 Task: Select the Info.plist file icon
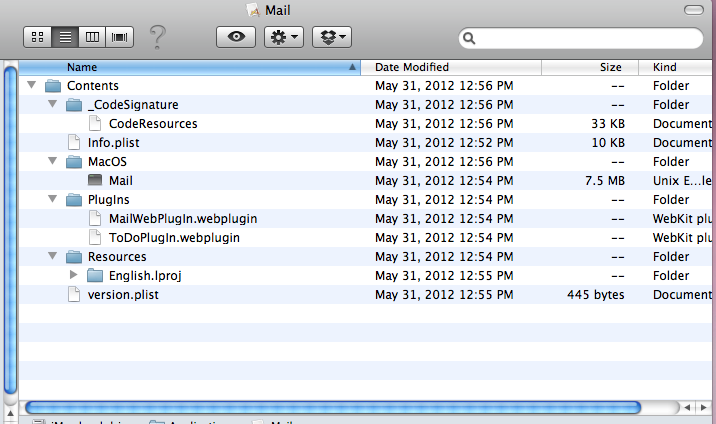point(74,142)
